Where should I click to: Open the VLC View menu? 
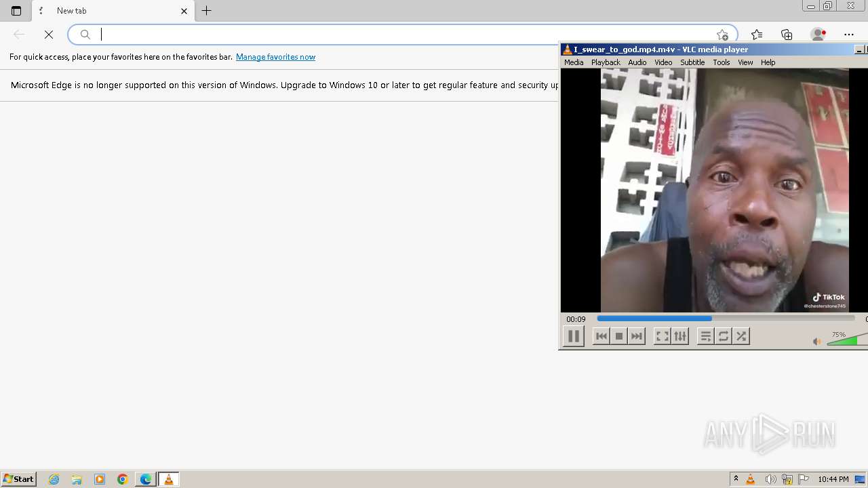click(x=745, y=62)
